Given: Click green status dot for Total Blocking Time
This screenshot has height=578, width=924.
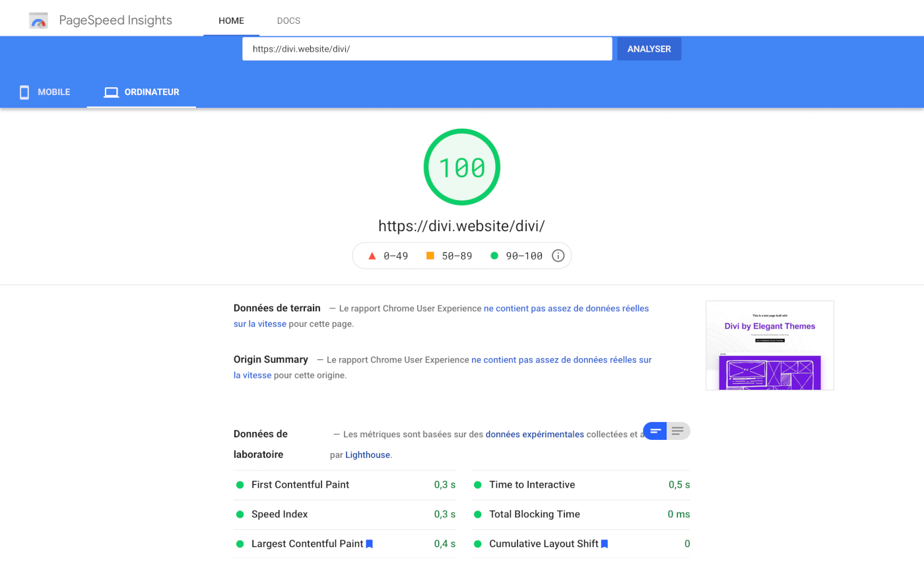Looking at the screenshot, I should (478, 515).
